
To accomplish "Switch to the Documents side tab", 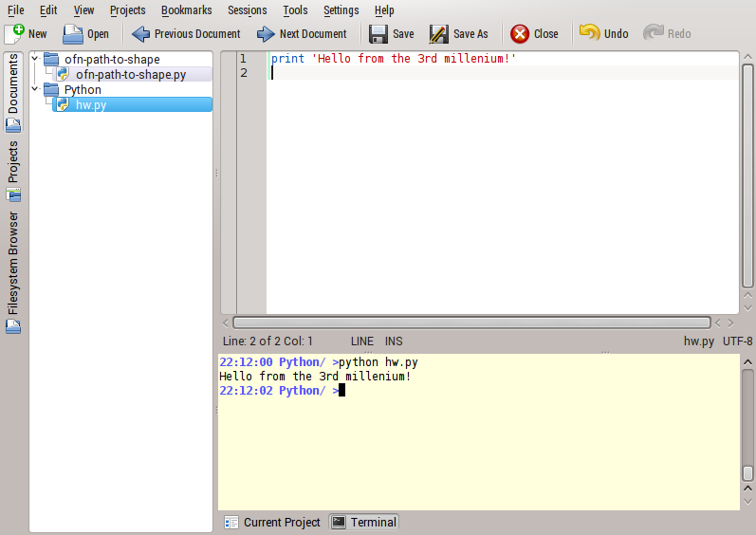I will [x=13, y=92].
